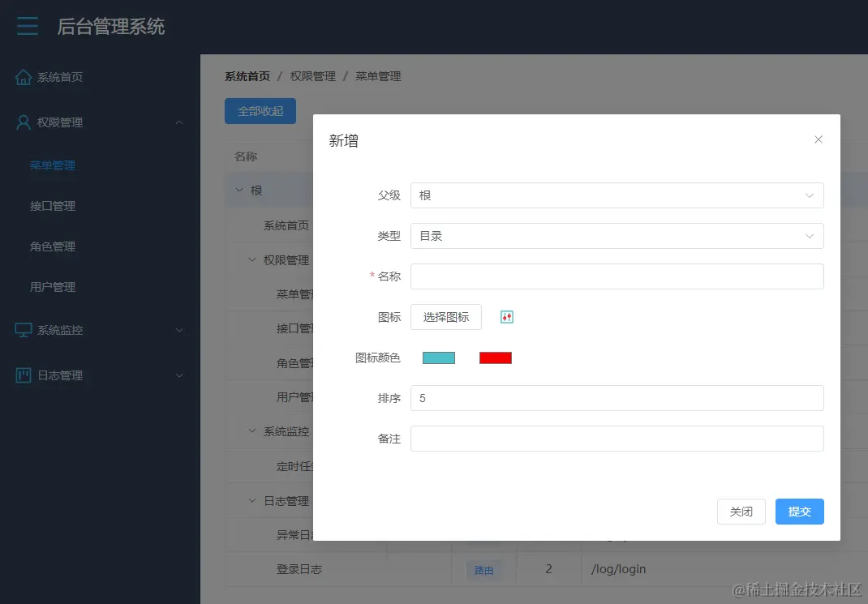Pick the teal icon color swatch
868x604 pixels.
coord(439,358)
